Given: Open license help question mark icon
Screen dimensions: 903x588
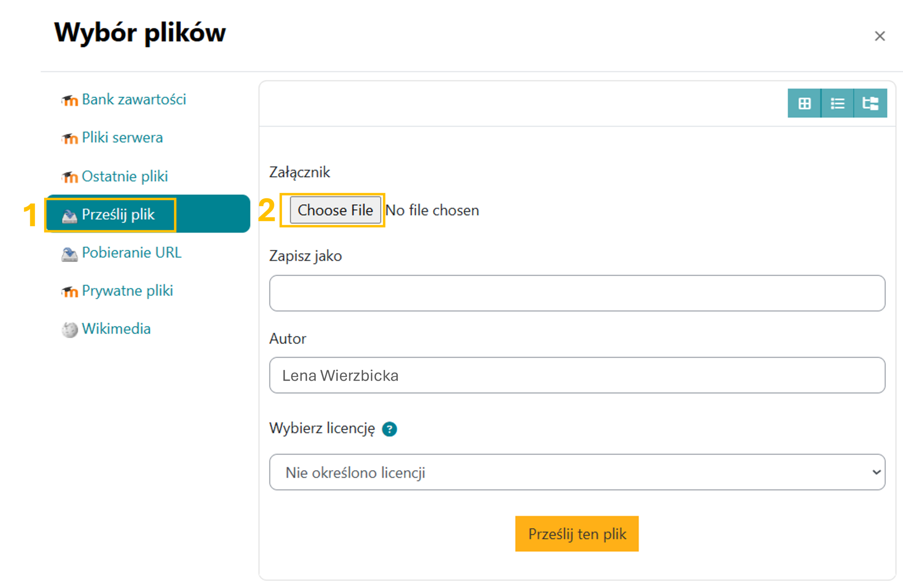Looking at the screenshot, I should pyautogui.click(x=389, y=429).
